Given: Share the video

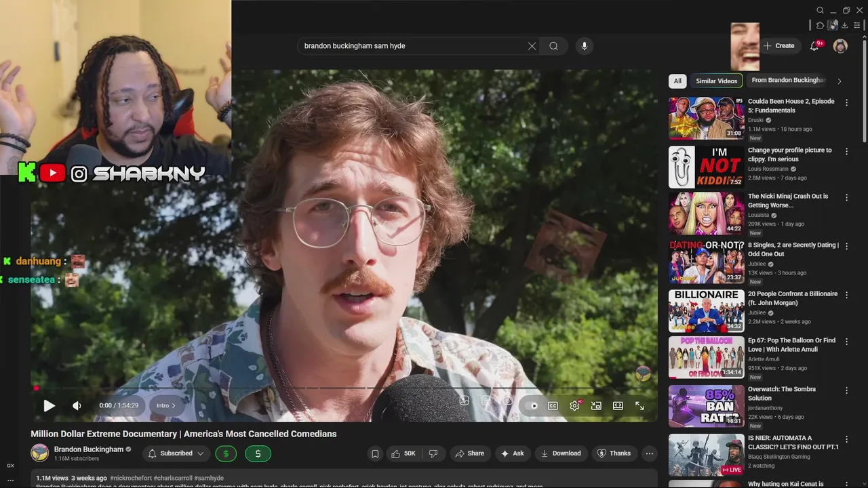Looking at the screenshot, I should coord(469,453).
